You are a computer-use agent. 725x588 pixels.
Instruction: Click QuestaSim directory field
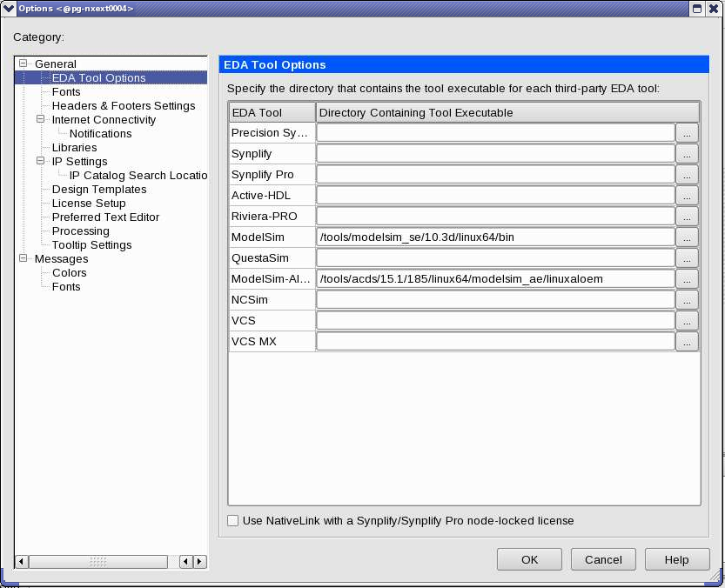(x=495, y=258)
